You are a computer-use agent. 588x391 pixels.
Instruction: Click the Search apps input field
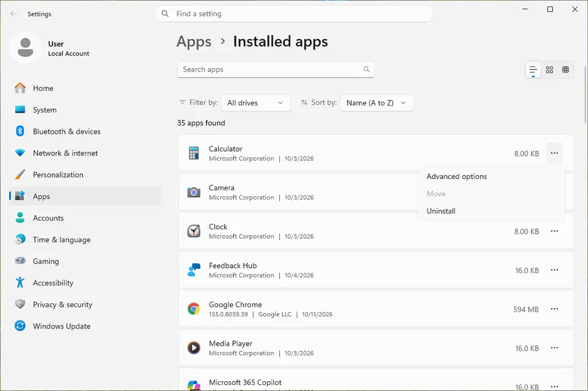(x=275, y=69)
